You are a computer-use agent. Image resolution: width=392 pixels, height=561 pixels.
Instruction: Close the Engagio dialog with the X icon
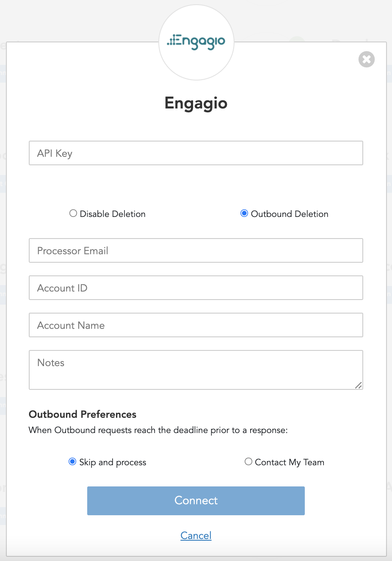pyautogui.click(x=367, y=59)
